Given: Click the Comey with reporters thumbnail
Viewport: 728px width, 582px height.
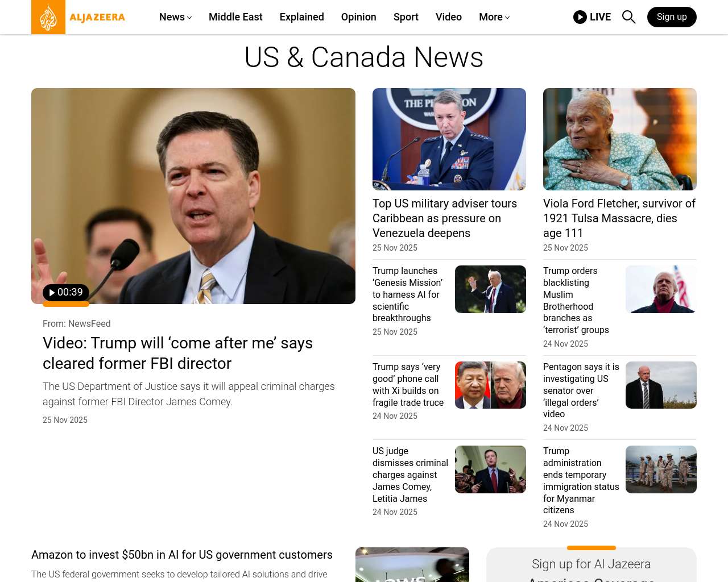Looking at the screenshot, I should [490, 469].
